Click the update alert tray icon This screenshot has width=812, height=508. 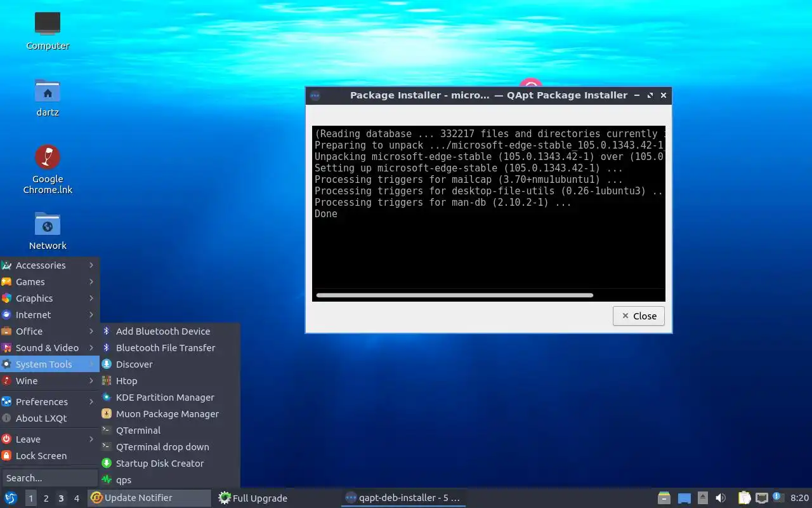[778, 498]
